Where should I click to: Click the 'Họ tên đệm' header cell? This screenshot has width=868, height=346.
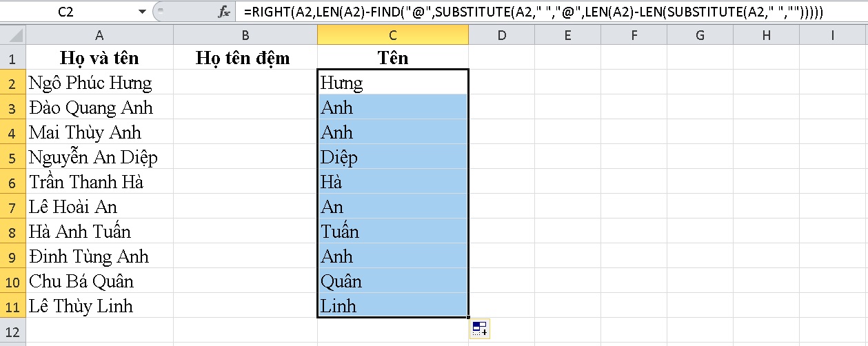point(245,58)
